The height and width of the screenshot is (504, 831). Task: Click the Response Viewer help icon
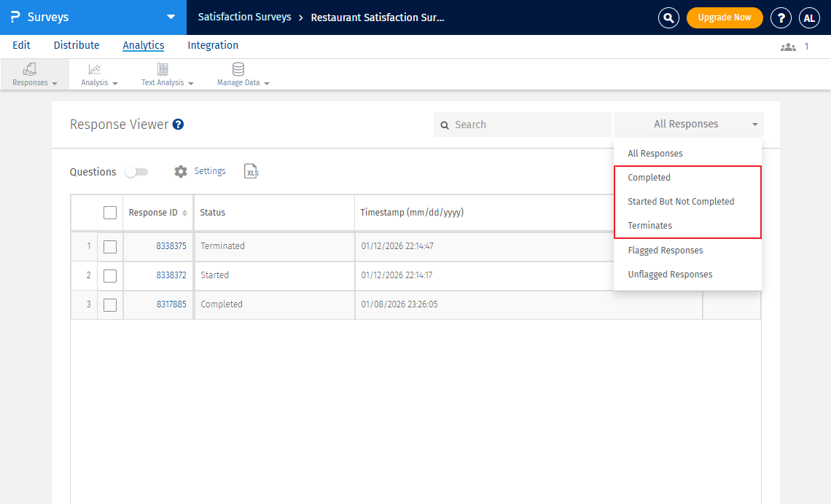178,125
